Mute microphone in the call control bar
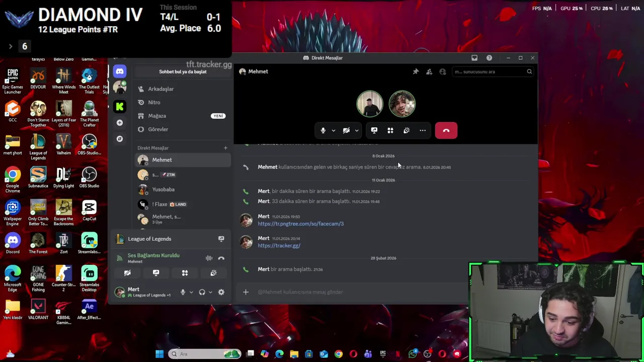This screenshot has height=362, width=644. click(323, 131)
